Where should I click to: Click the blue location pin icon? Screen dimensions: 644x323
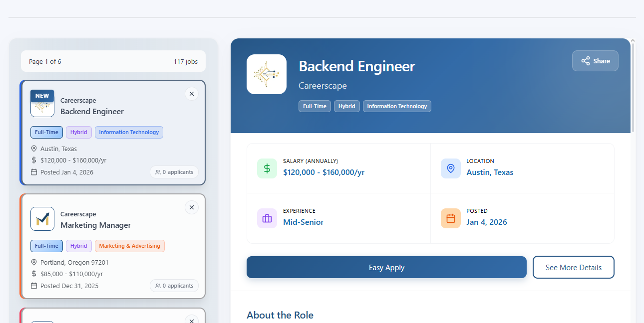(x=450, y=168)
